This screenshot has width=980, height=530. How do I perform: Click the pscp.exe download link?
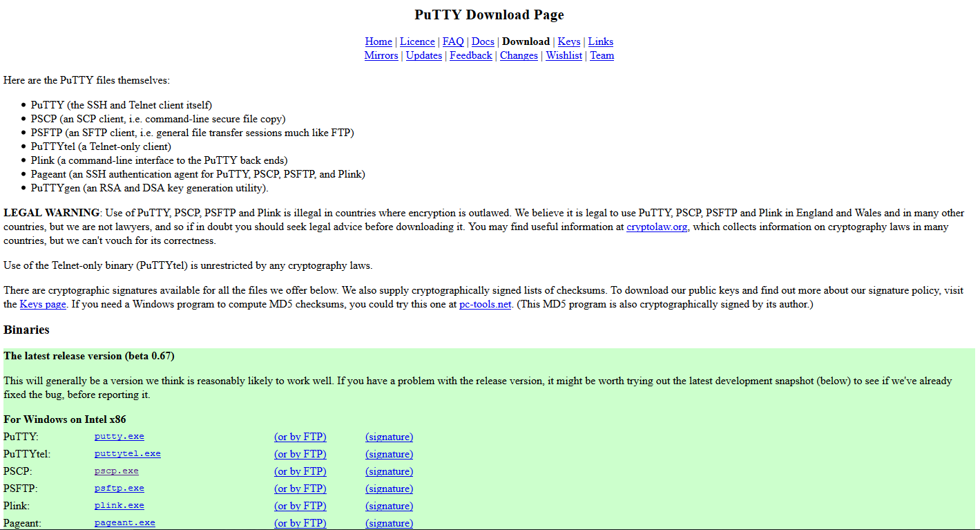pos(117,471)
